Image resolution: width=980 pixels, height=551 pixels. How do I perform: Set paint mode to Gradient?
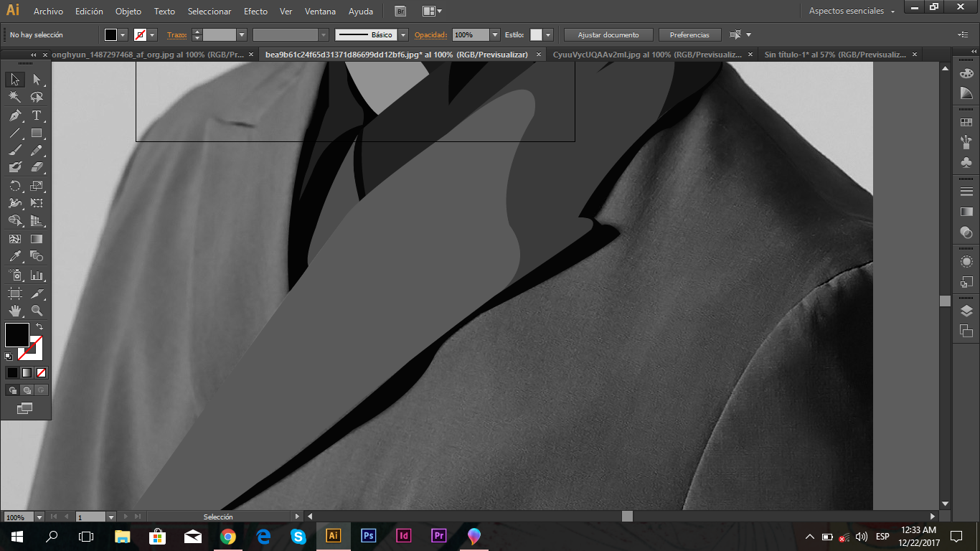[x=27, y=372]
